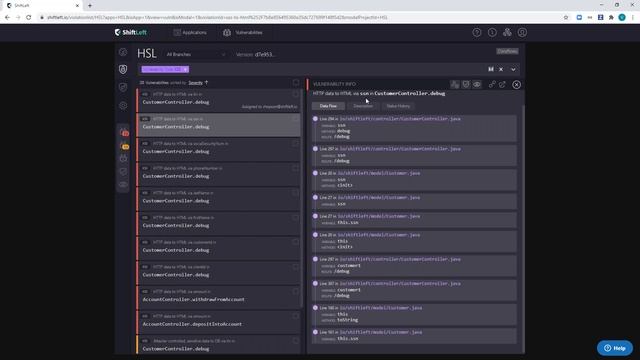This screenshot has width=640, height=360.
Task: Open the All Branches dropdown
Action: click(196, 54)
